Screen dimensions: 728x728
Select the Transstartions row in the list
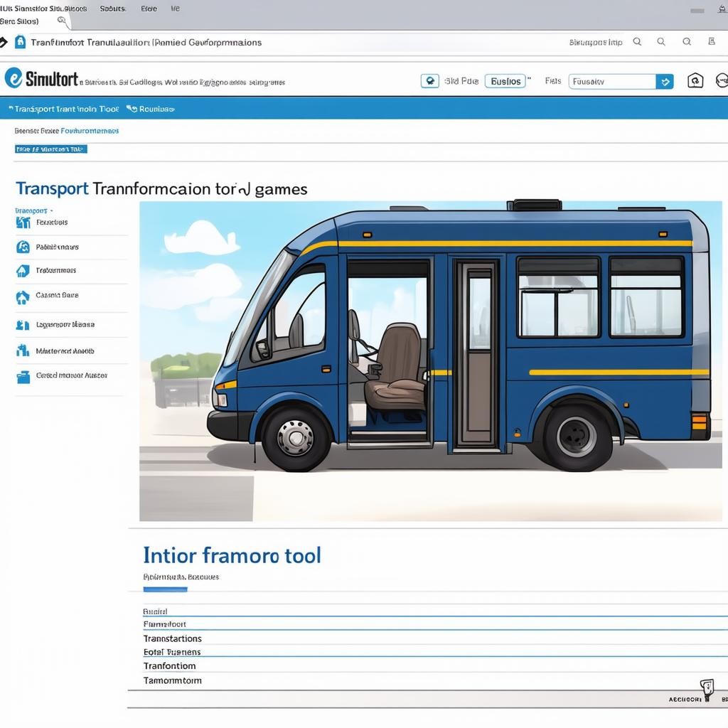tap(173, 638)
